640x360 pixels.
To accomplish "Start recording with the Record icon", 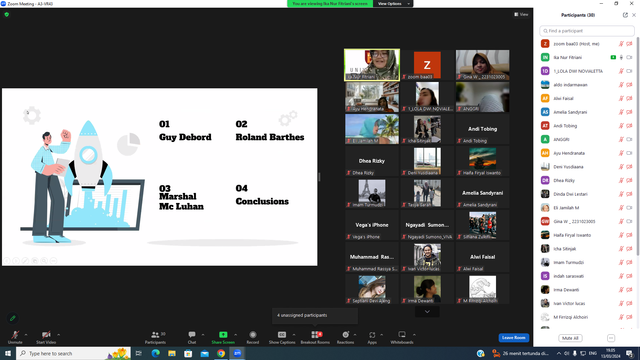I will [x=253, y=335].
